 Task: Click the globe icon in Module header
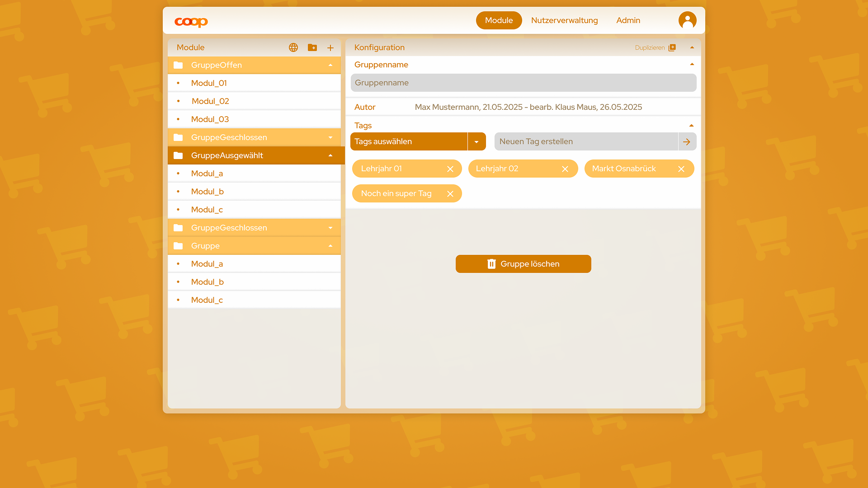pyautogui.click(x=293, y=47)
